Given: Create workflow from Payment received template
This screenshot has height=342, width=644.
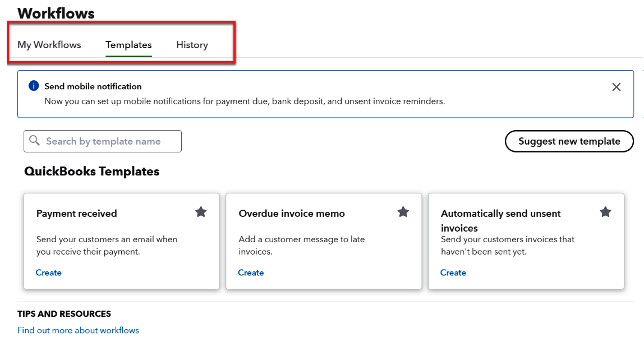Looking at the screenshot, I should tap(48, 272).
